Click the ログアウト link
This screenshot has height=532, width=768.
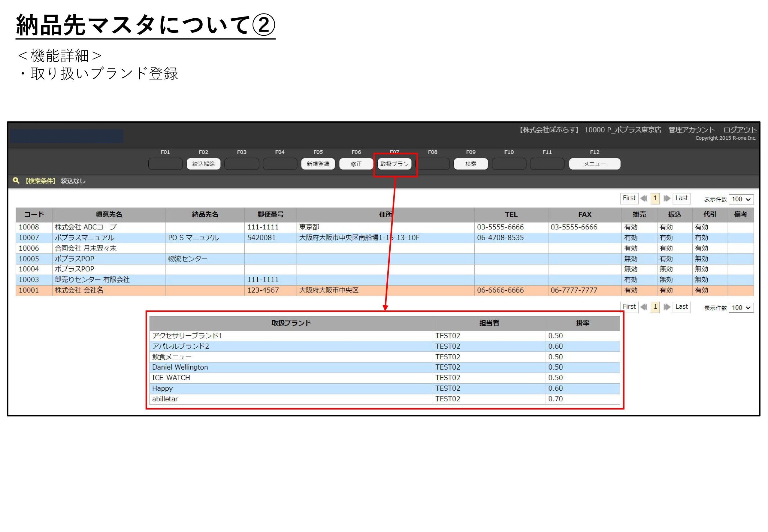[x=739, y=130]
